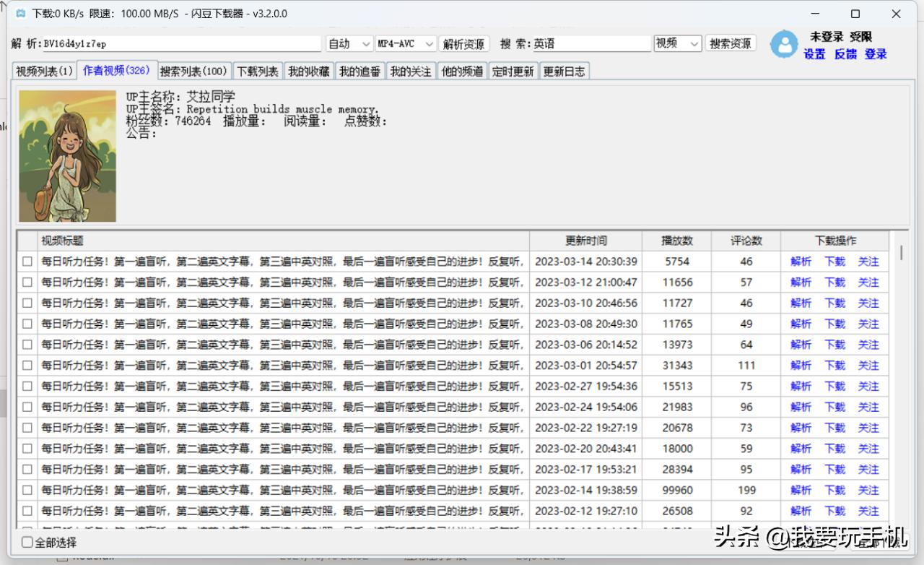
Task: Click 下载 on the first video row
Action: coord(834,262)
